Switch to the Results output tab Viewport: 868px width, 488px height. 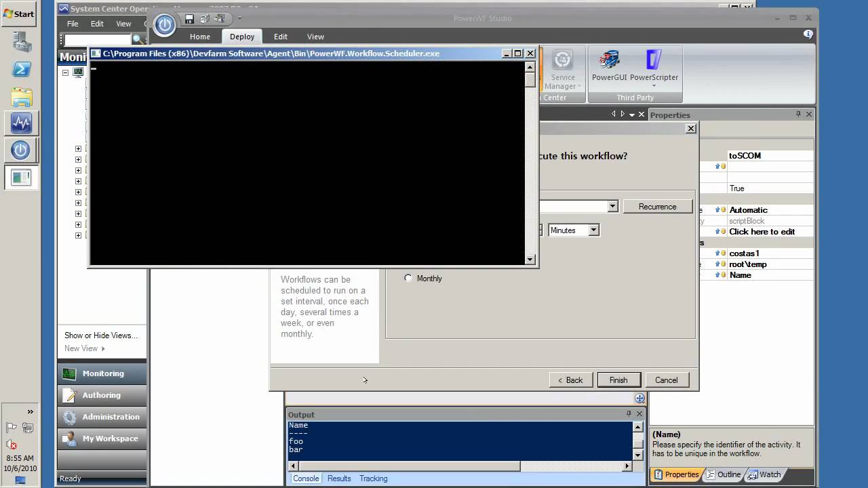339,479
